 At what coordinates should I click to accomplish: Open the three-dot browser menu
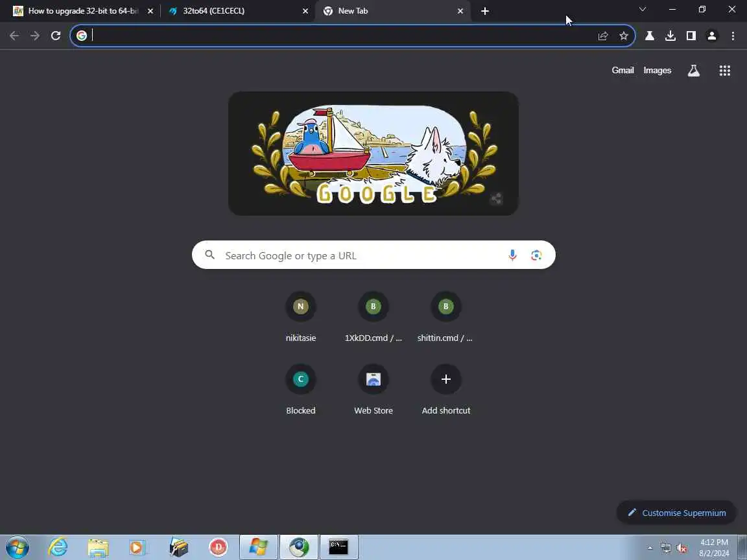(733, 36)
